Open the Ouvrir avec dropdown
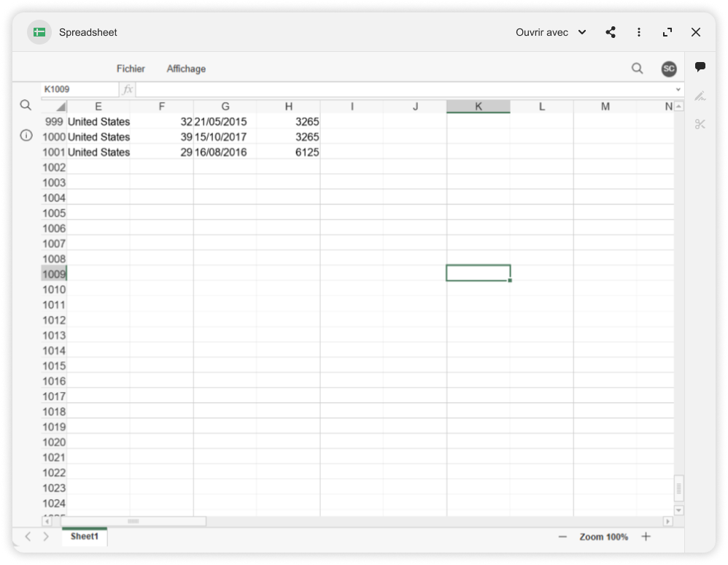The image size is (728, 565). [551, 32]
